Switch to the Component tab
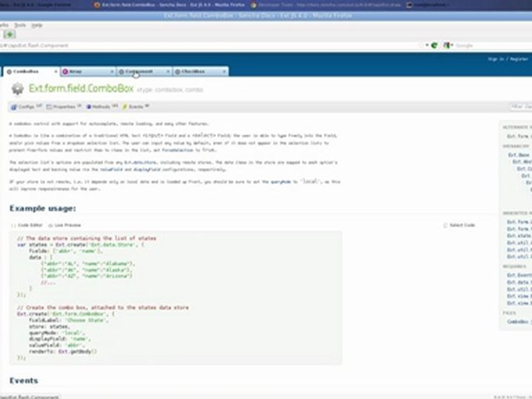532x399 pixels. point(144,71)
